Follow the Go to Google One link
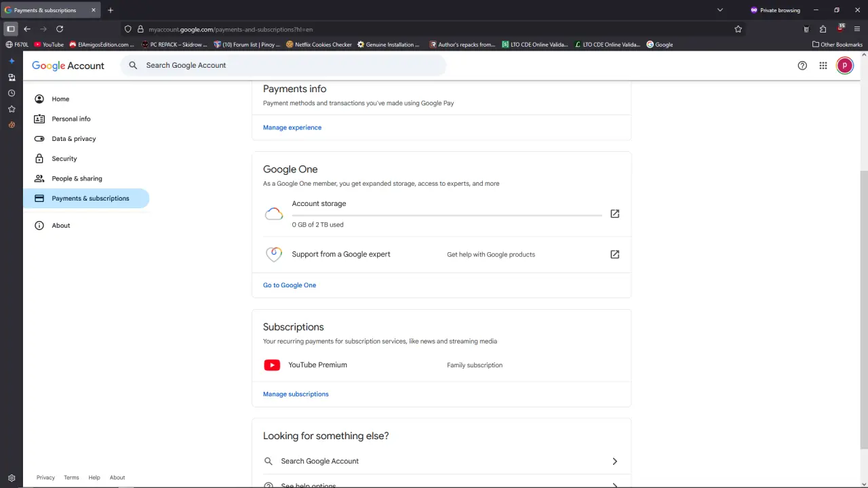Screen dimensions: 868x488 (290, 285)
